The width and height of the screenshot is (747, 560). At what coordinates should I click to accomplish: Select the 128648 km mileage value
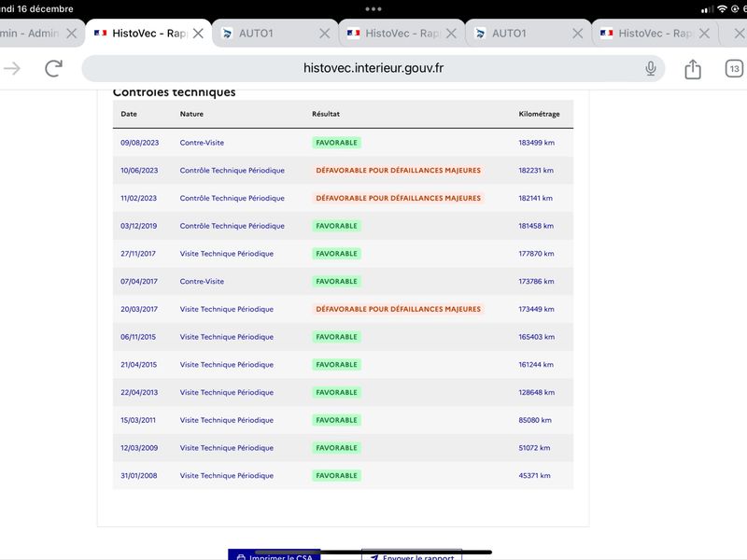point(536,392)
